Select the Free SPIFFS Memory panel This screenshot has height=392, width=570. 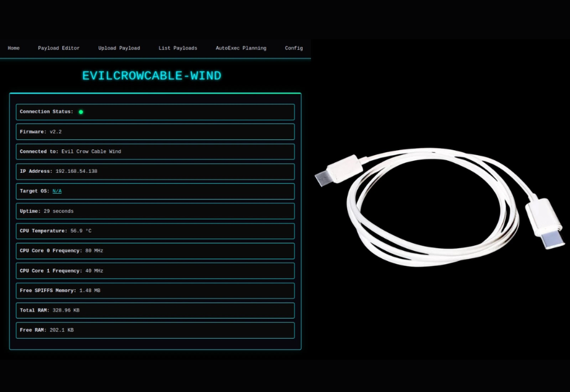click(x=155, y=290)
